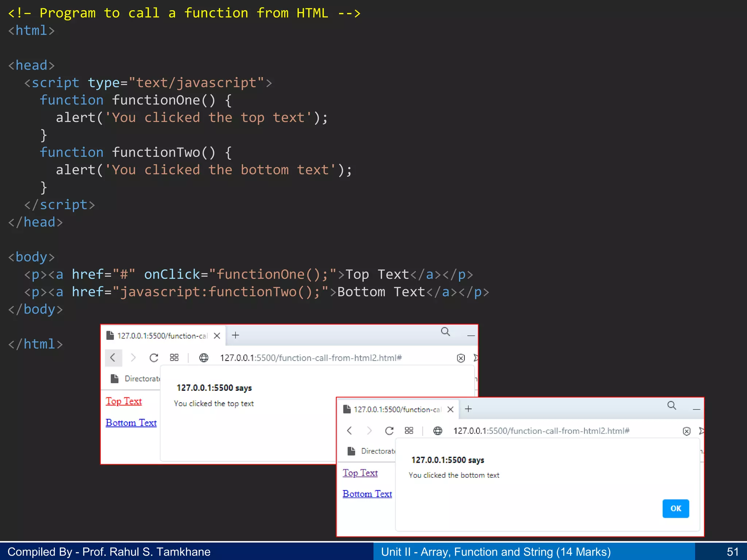Reload the page in the first browser window

pyautogui.click(x=154, y=358)
